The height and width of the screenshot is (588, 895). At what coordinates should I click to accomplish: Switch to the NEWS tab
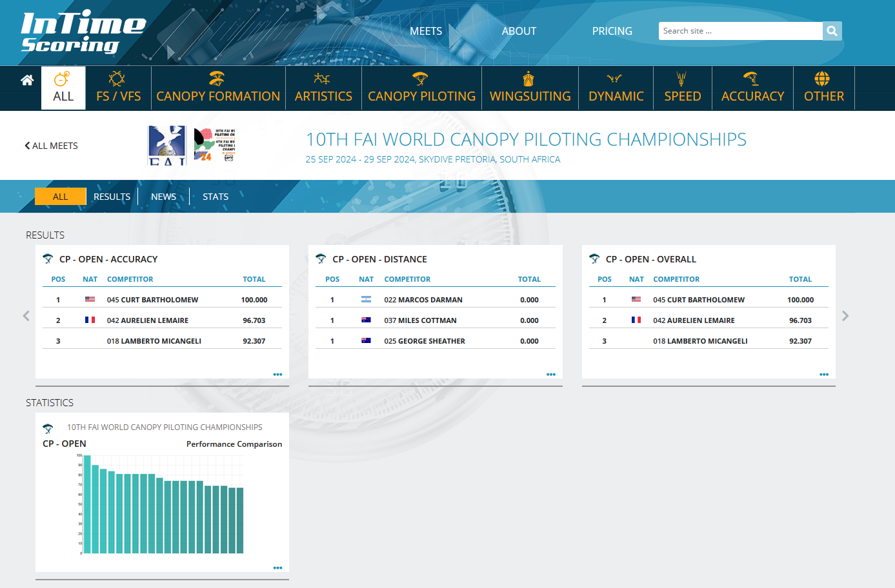163,197
